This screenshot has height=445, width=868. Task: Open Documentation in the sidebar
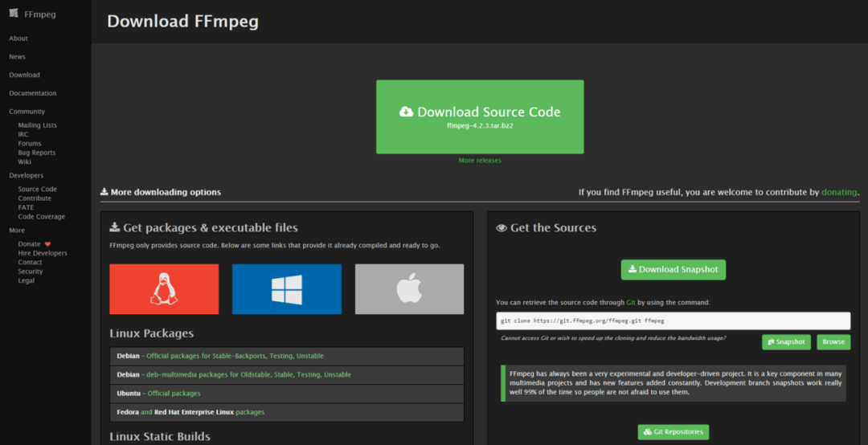pyautogui.click(x=33, y=93)
